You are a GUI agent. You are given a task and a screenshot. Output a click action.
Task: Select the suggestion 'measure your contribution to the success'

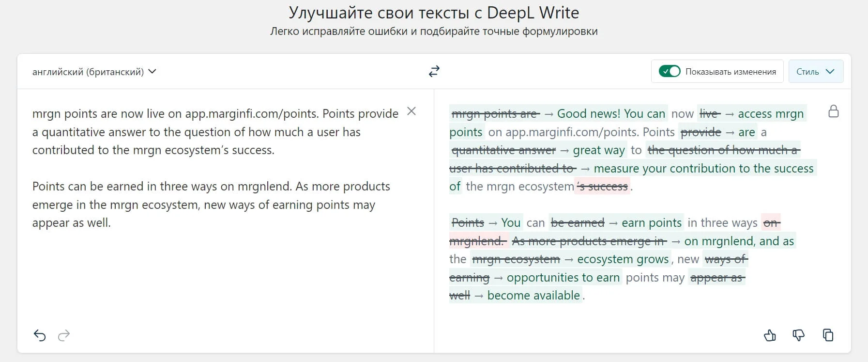click(703, 169)
